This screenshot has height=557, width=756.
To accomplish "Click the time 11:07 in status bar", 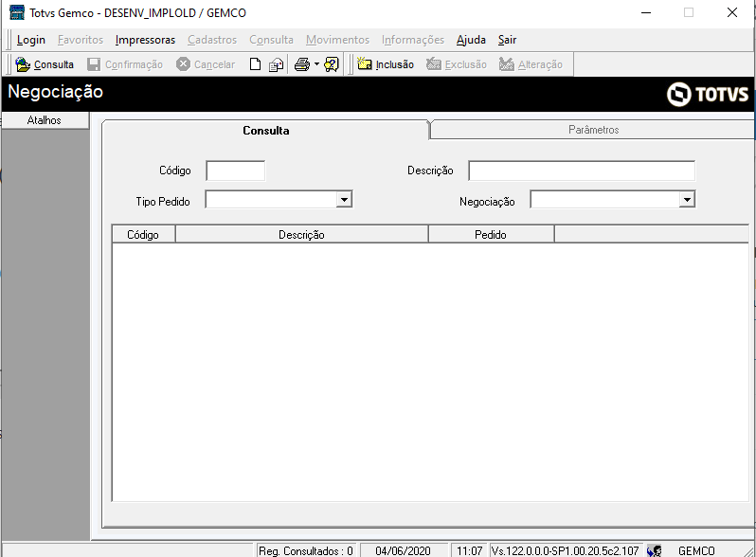I will 470,550.
